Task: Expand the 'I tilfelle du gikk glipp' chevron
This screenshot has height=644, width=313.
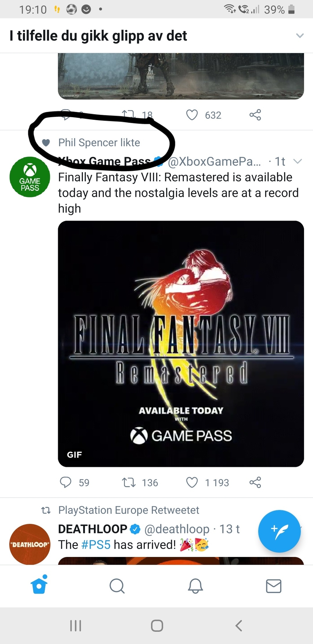Action: pyautogui.click(x=300, y=36)
